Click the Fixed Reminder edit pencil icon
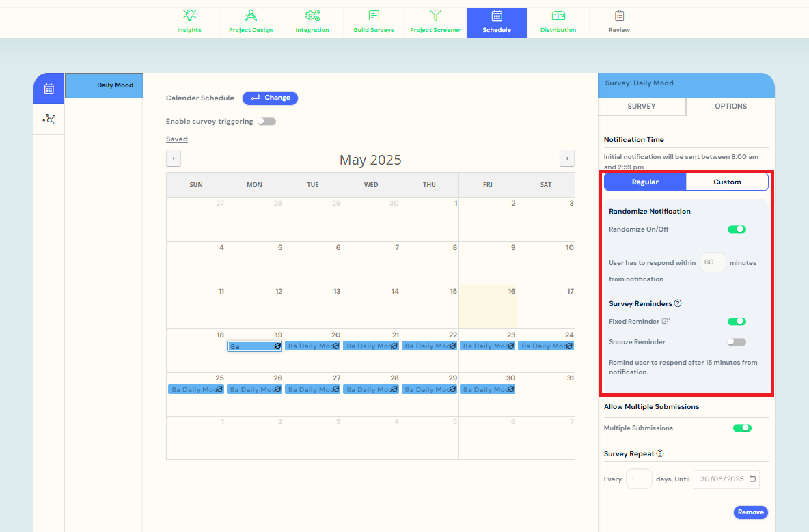Screen dimensions: 809x532 point(666,321)
